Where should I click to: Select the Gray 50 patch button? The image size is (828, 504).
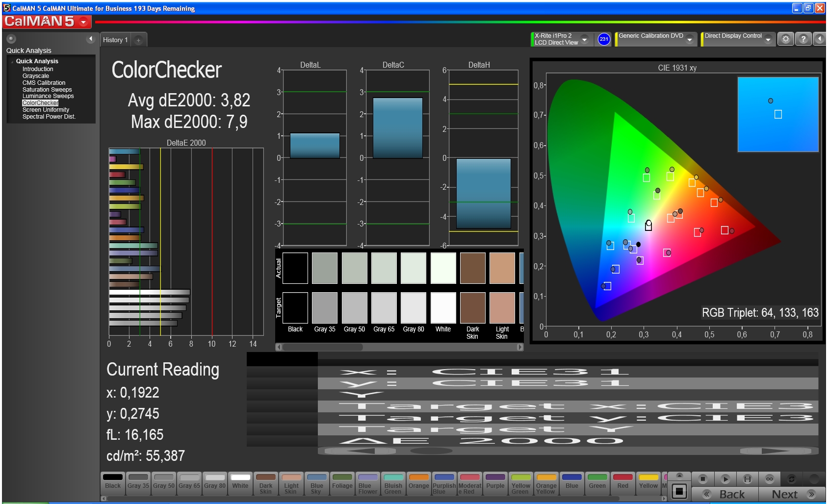pos(164,483)
